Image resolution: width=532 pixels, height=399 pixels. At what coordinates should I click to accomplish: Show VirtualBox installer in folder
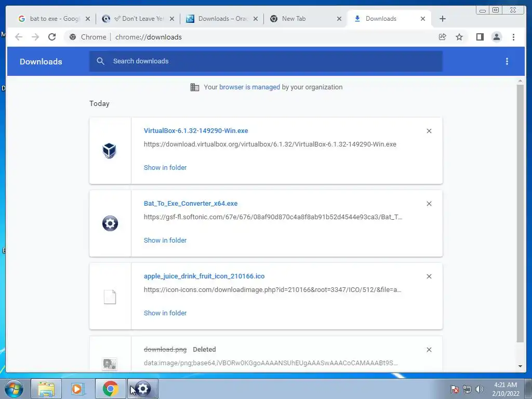tap(165, 168)
